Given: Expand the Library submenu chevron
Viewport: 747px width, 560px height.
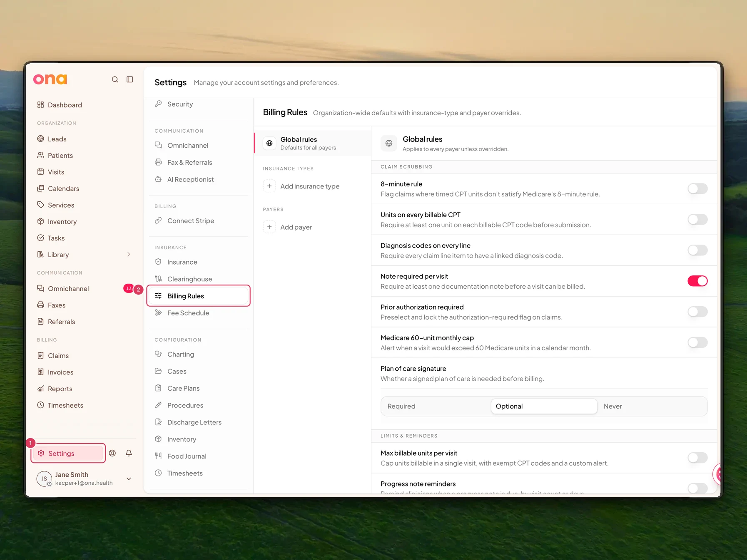Looking at the screenshot, I should point(129,255).
